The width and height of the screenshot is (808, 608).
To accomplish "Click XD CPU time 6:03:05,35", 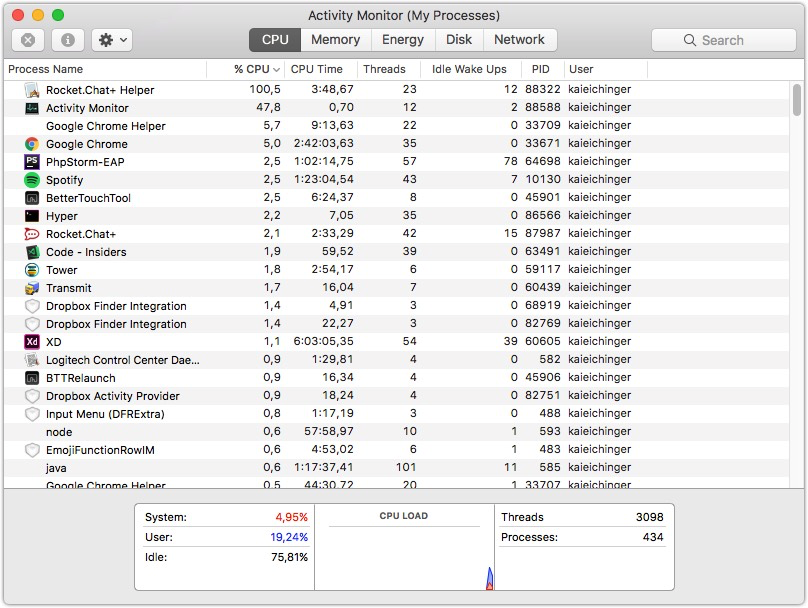I will coord(324,341).
